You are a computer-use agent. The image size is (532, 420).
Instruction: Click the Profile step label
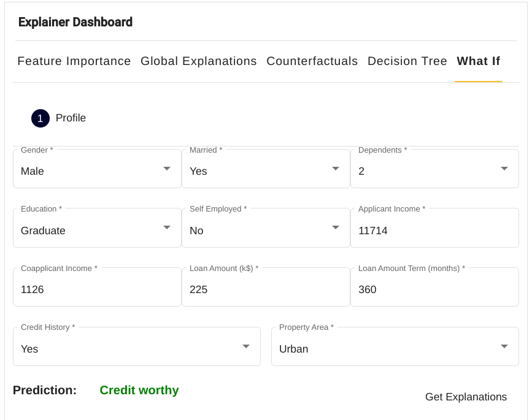pos(71,118)
